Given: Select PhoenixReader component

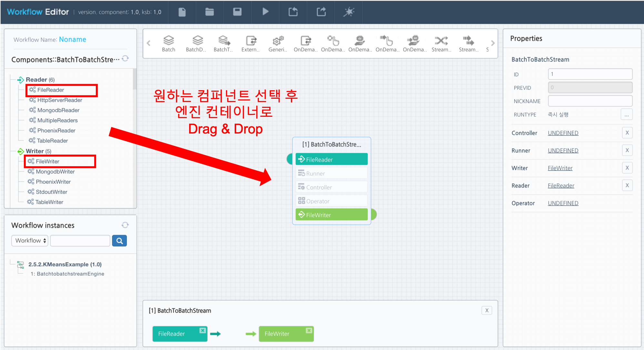Looking at the screenshot, I should [52, 131].
